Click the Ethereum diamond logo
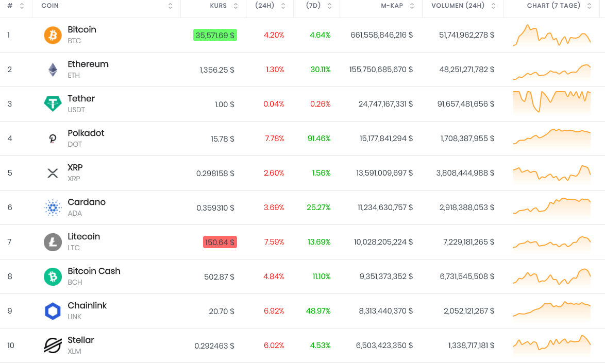 coord(53,70)
